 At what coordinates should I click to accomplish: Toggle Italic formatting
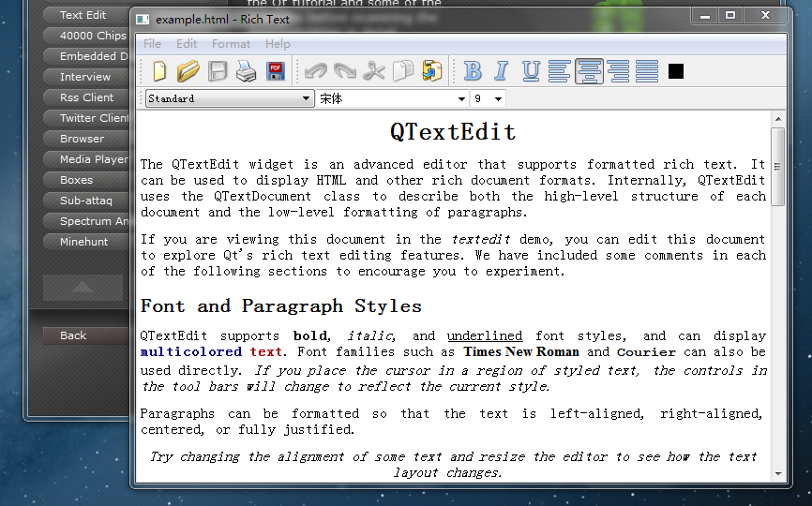[x=501, y=71]
